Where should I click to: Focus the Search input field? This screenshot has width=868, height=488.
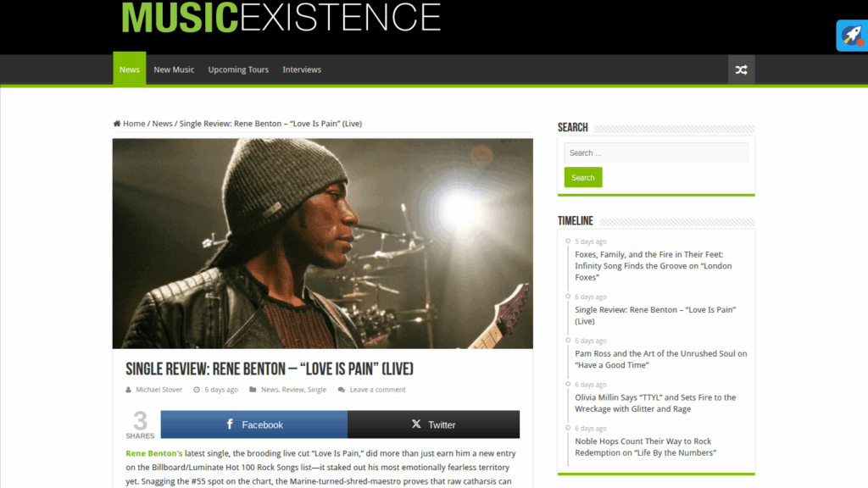656,152
